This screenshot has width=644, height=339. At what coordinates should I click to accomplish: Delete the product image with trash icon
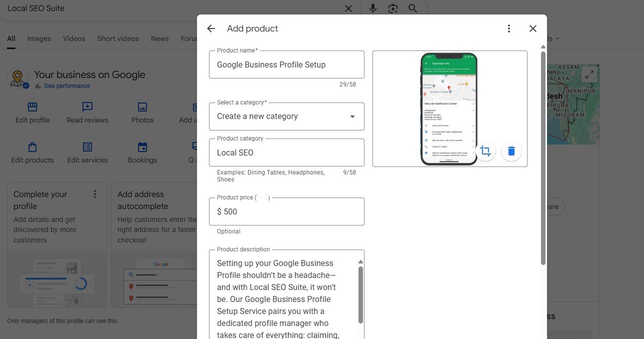point(511,150)
